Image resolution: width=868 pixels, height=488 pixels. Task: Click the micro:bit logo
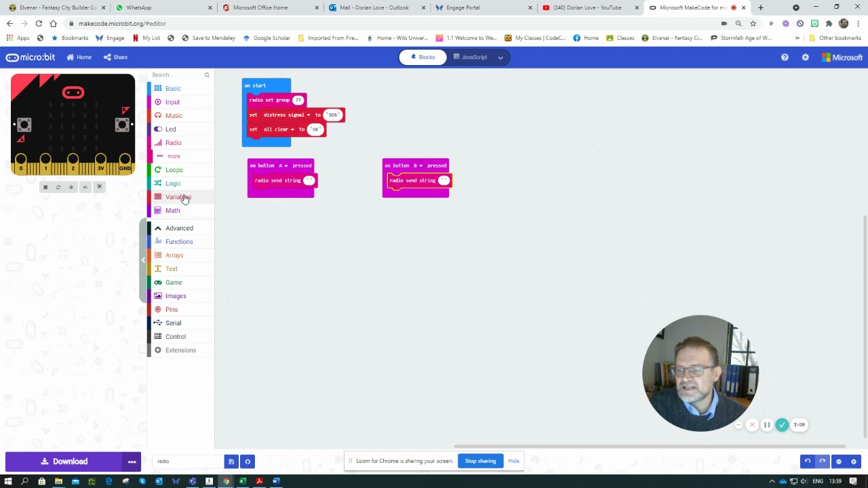tap(31, 57)
